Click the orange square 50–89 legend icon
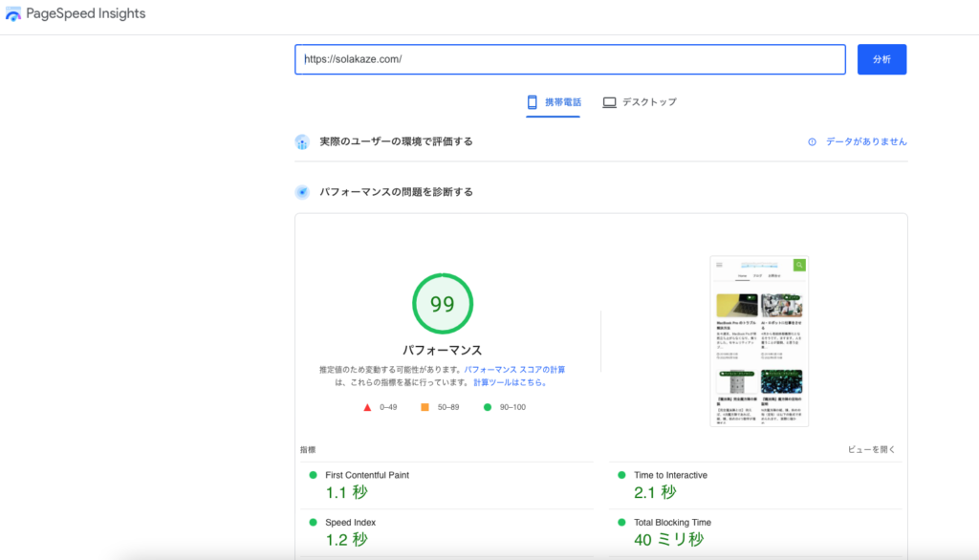 [x=424, y=407]
